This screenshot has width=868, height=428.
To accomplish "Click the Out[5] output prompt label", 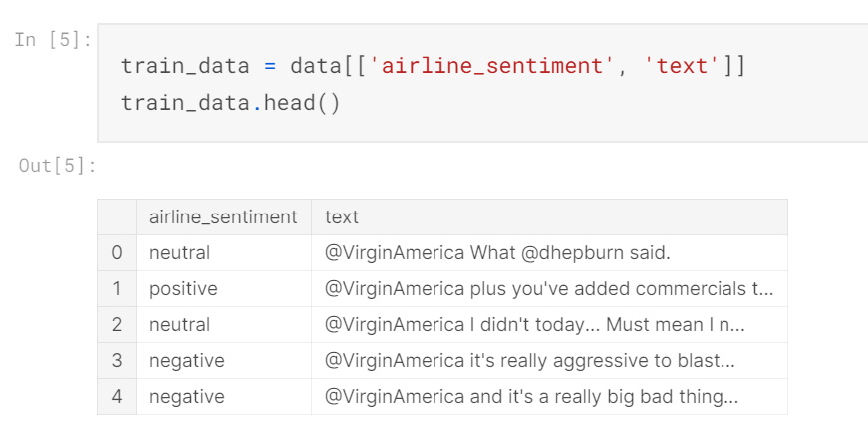I will 58,165.
